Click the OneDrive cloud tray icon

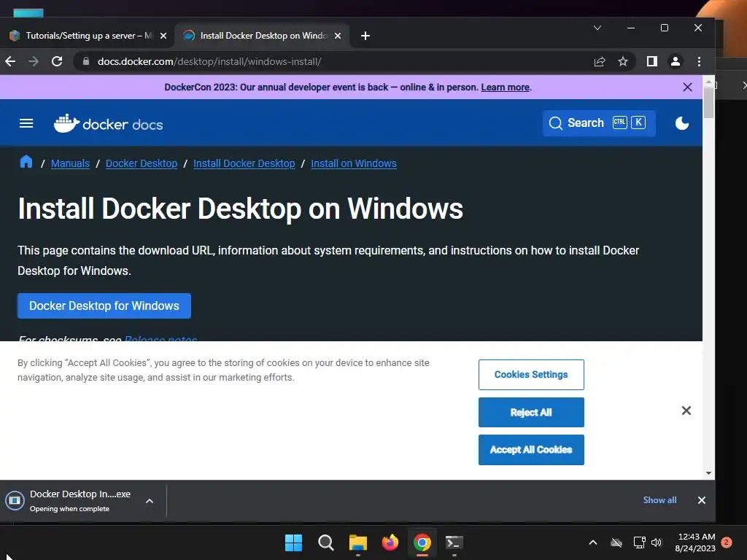point(616,542)
